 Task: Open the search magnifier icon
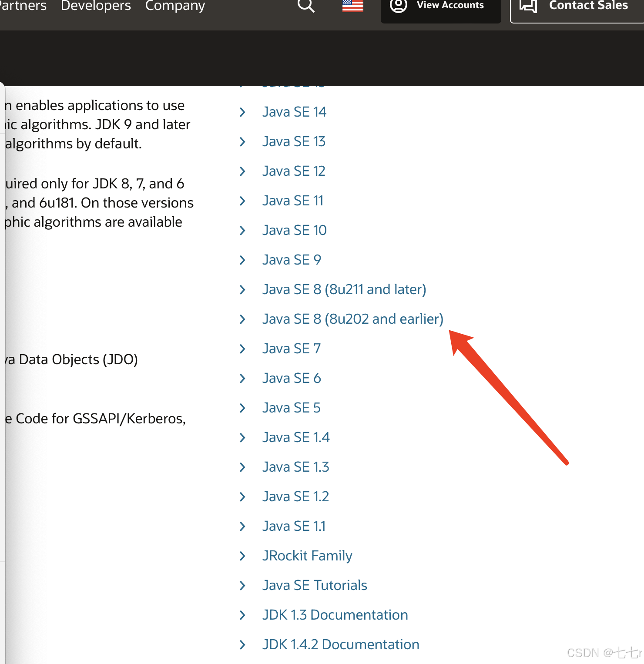coord(306,6)
